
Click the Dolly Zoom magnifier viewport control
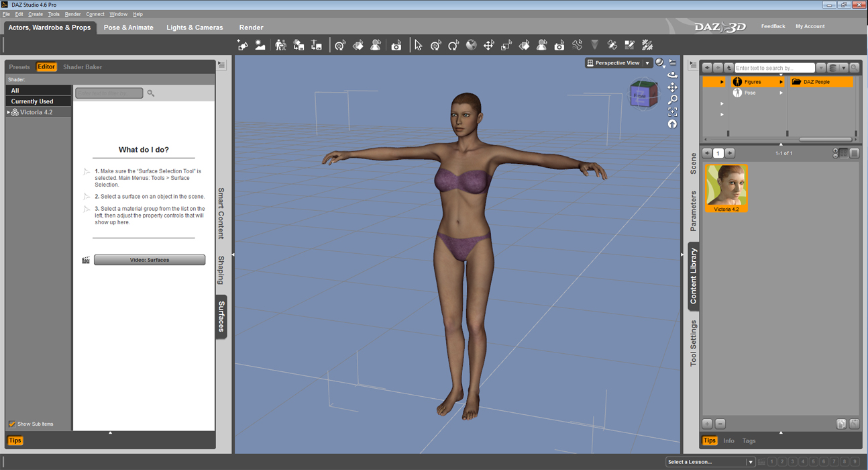point(672,99)
